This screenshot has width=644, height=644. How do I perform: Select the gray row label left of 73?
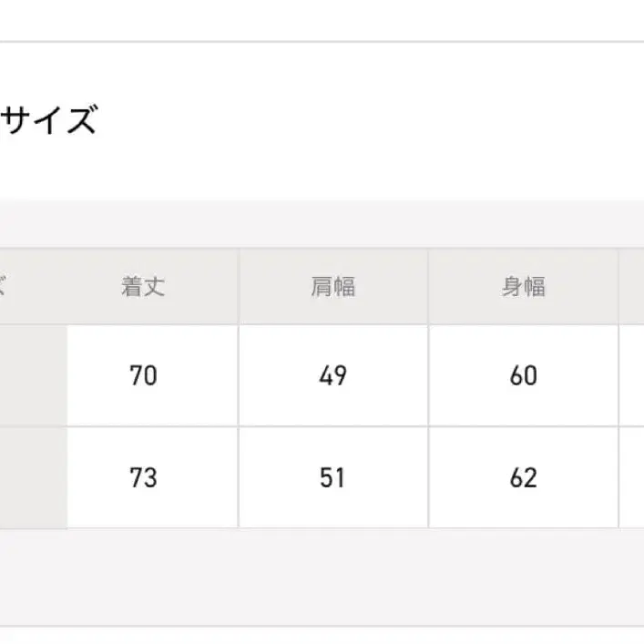(33, 477)
